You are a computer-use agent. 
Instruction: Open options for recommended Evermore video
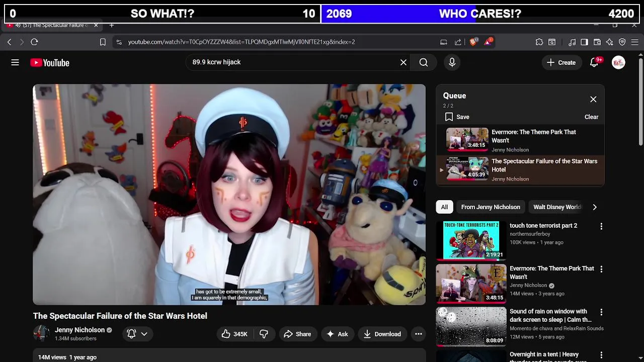(x=601, y=269)
